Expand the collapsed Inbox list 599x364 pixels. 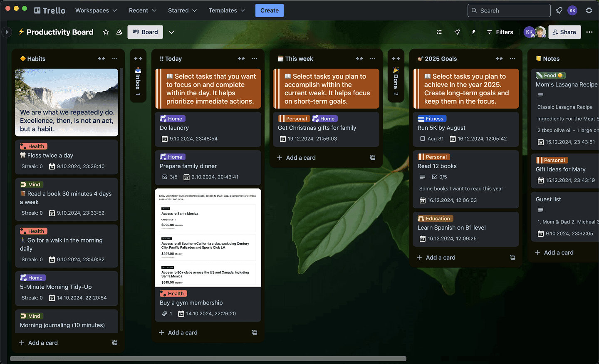click(138, 59)
